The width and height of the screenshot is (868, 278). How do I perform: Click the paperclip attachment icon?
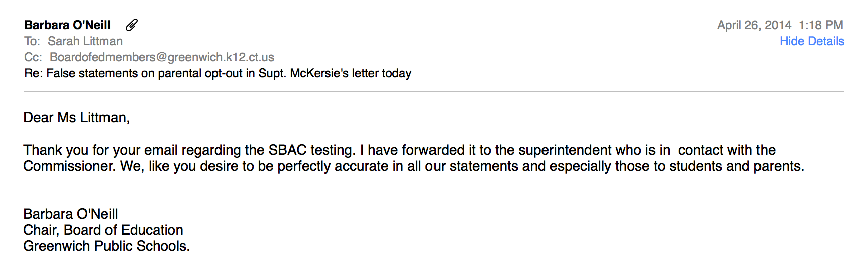coord(132,25)
